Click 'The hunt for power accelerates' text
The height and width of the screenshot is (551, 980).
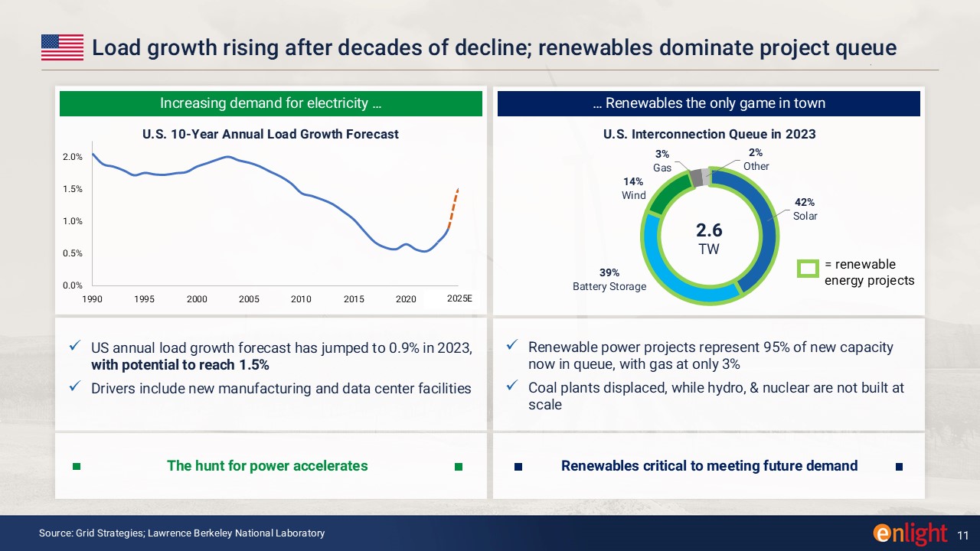pyautogui.click(x=267, y=466)
